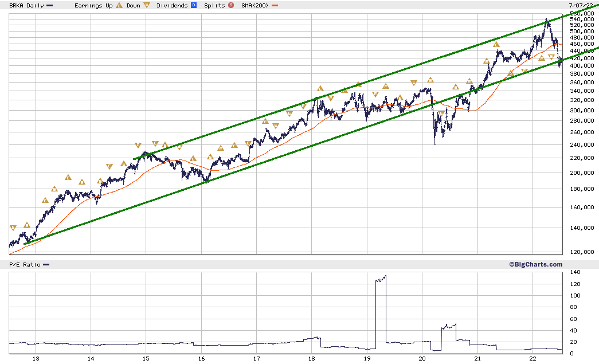Image resolution: width=599 pixels, height=364 pixels.
Task: Click the SMA(200) legend text
Action: tap(255, 5)
